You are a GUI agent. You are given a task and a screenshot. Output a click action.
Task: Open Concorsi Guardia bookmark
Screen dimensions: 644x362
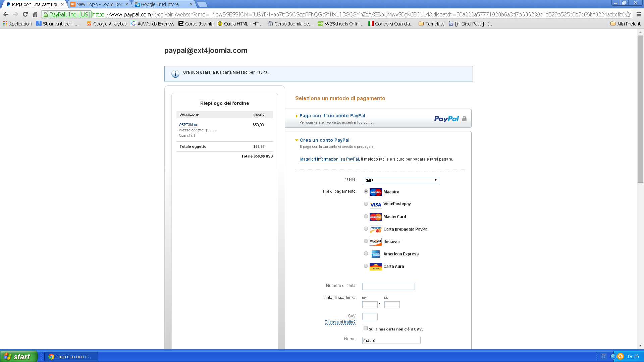pos(391,24)
